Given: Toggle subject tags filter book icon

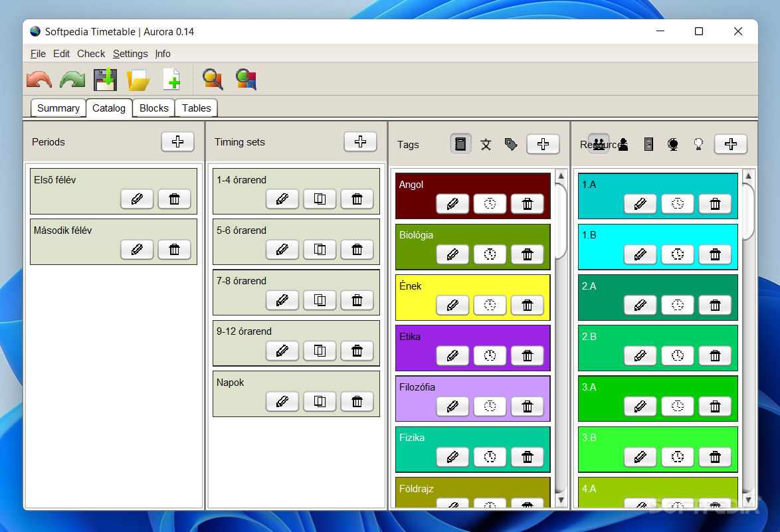Looking at the screenshot, I should [460, 144].
